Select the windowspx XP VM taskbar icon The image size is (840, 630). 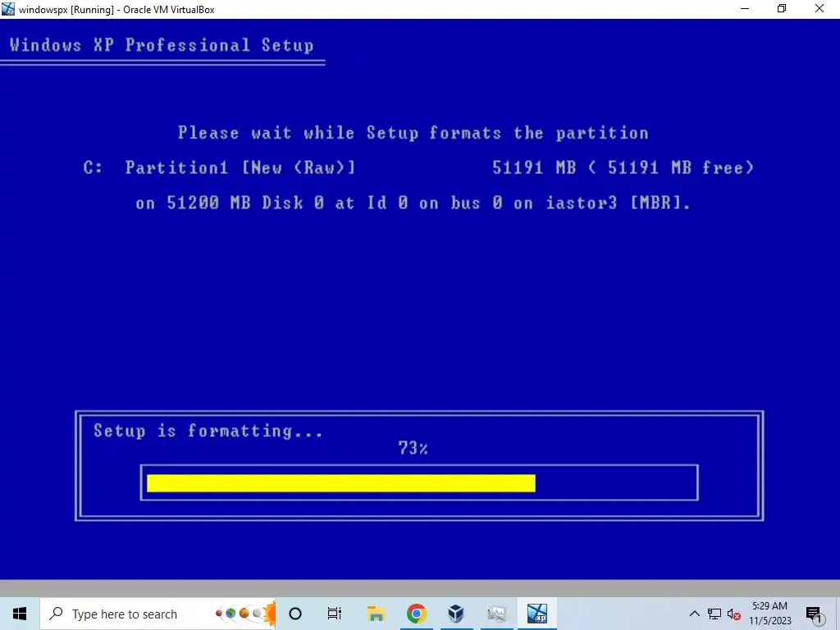(536, 614)
